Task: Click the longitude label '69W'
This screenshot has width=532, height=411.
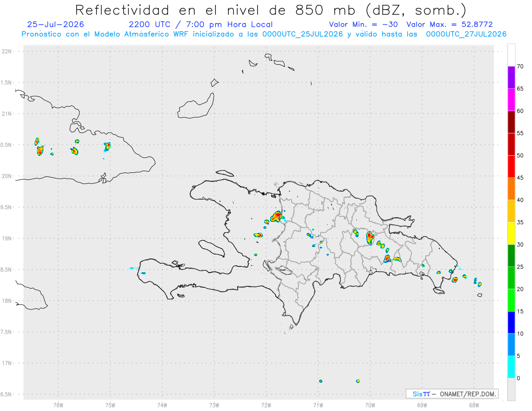Action: coord(422,405)
